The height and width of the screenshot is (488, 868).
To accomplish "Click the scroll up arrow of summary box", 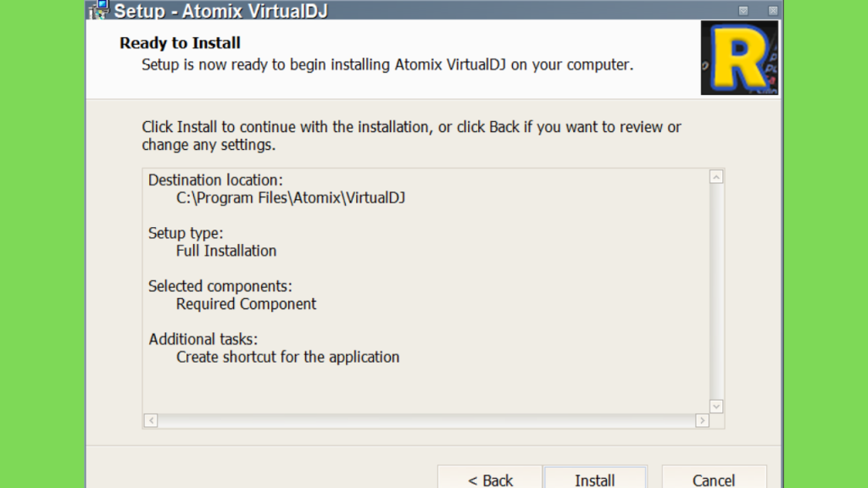I will [x=716, y=177].
